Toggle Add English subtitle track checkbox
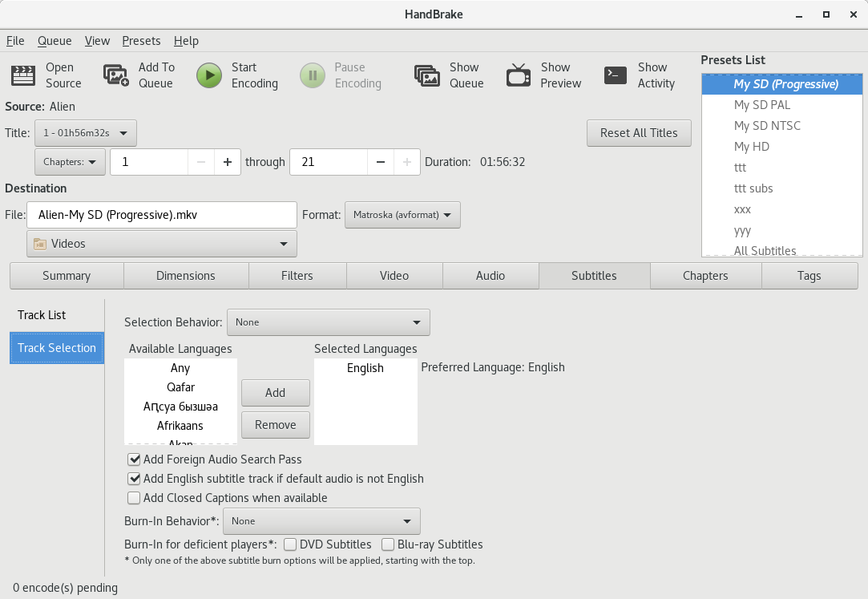The width and height of the screenshot is (868, 599). coord(134,478)
